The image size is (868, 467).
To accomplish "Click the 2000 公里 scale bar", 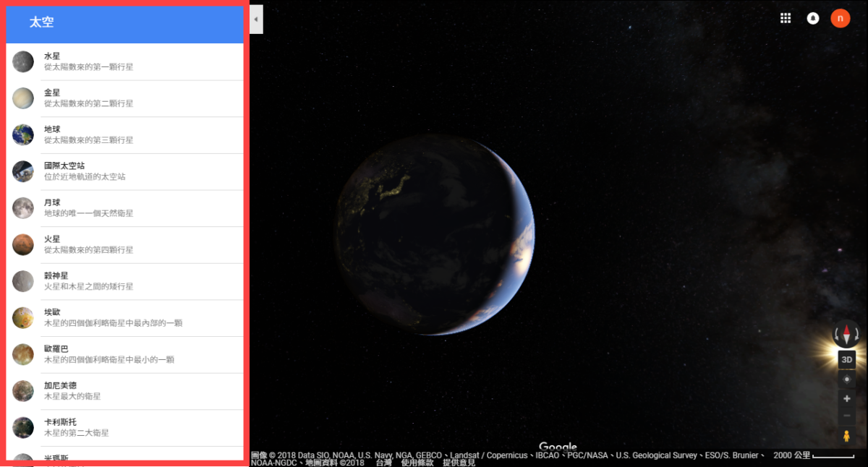I will [814, 455].
